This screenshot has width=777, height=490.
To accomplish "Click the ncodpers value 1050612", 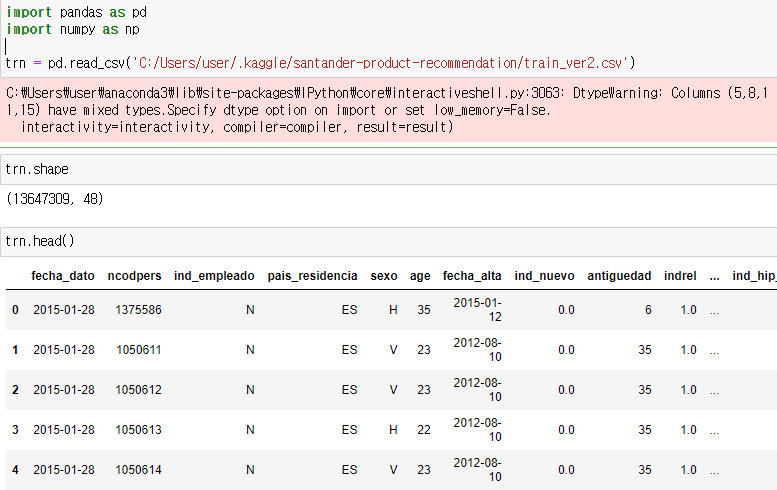I will pos(138,390).
